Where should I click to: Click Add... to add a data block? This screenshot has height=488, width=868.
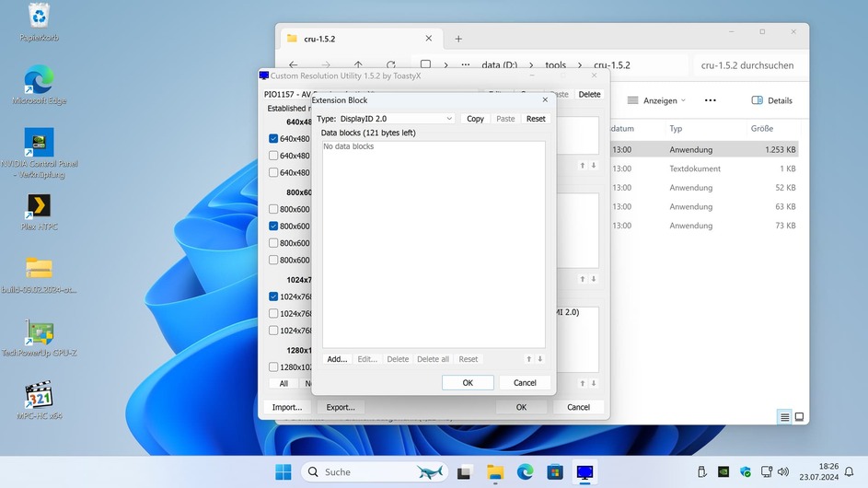(x=337, y=359)
